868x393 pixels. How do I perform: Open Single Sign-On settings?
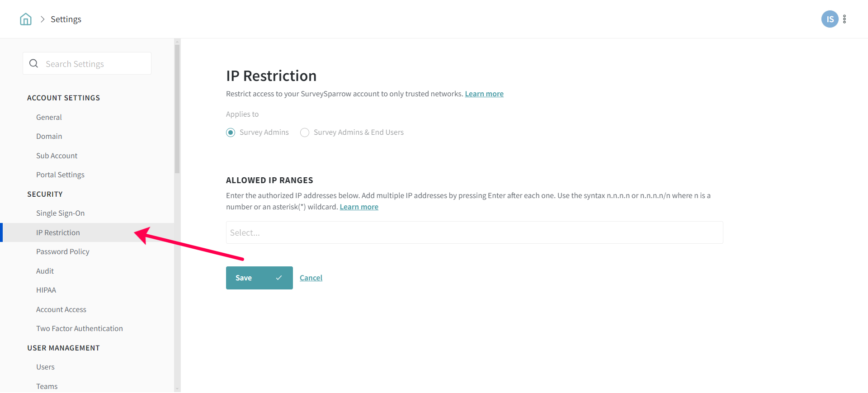click(x=60, y=213)
